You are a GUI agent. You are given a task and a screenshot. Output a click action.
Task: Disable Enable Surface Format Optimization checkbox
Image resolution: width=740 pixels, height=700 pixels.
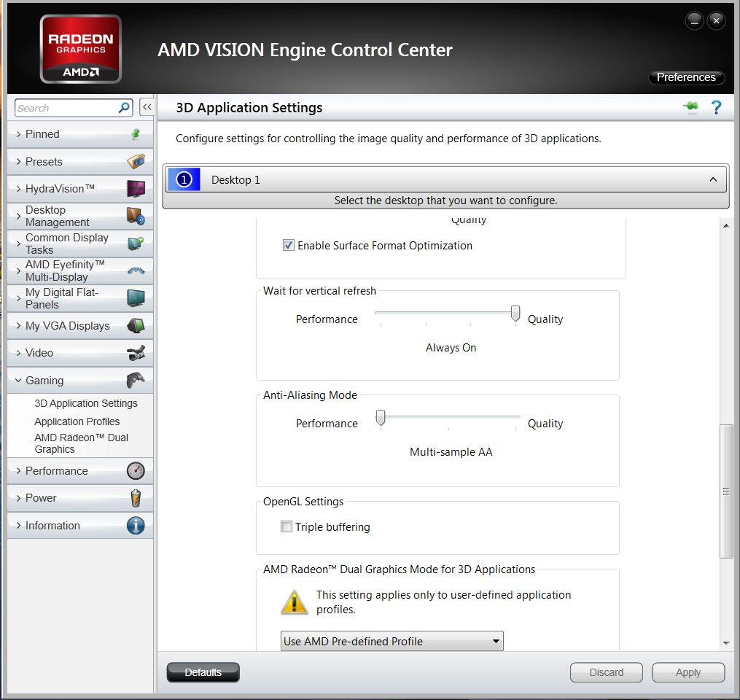(289, 246)
